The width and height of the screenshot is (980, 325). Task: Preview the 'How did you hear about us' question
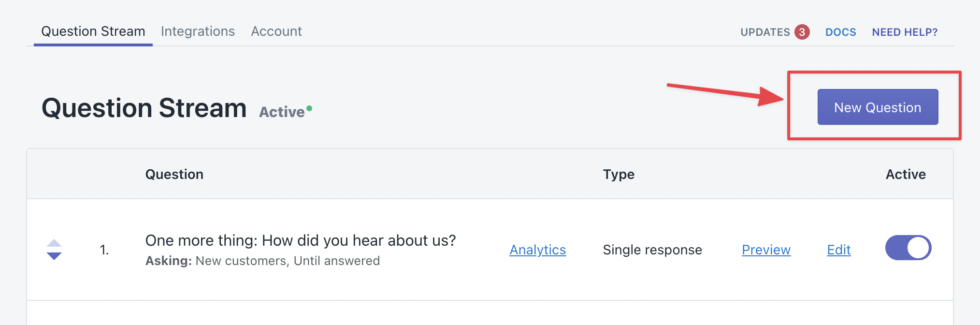(766, 250)
